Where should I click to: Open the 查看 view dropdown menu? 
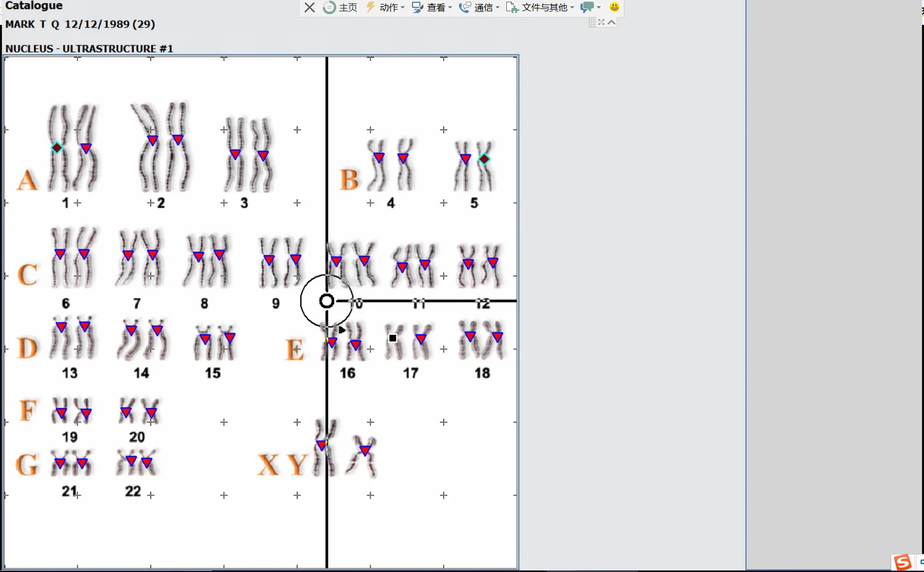432,7
